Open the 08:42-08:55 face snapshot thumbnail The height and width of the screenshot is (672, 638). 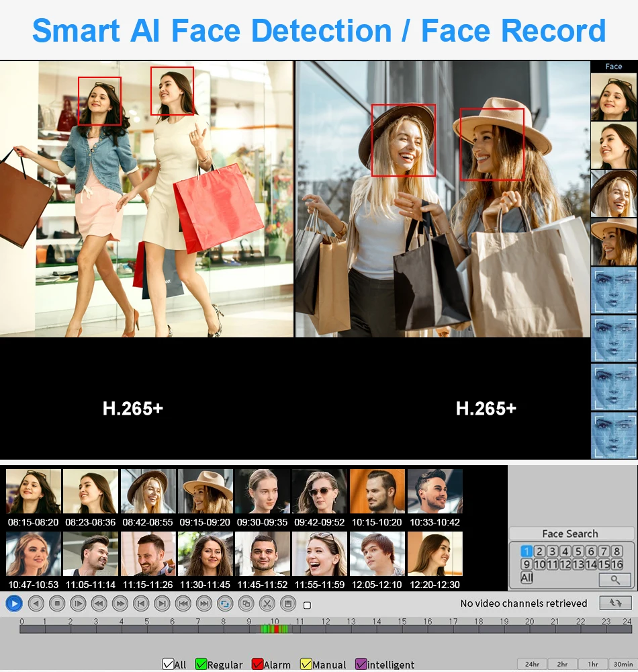(x=148, y=491)
